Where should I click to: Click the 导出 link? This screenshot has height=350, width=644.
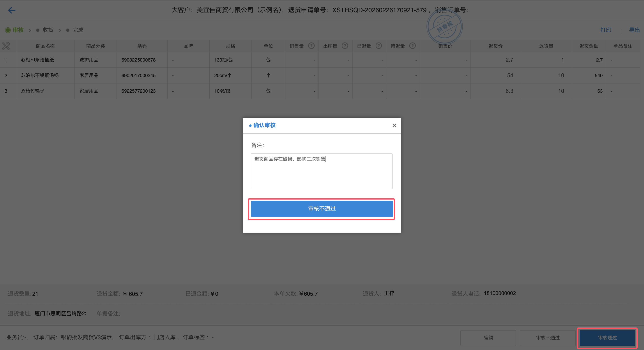coord(634,30)
